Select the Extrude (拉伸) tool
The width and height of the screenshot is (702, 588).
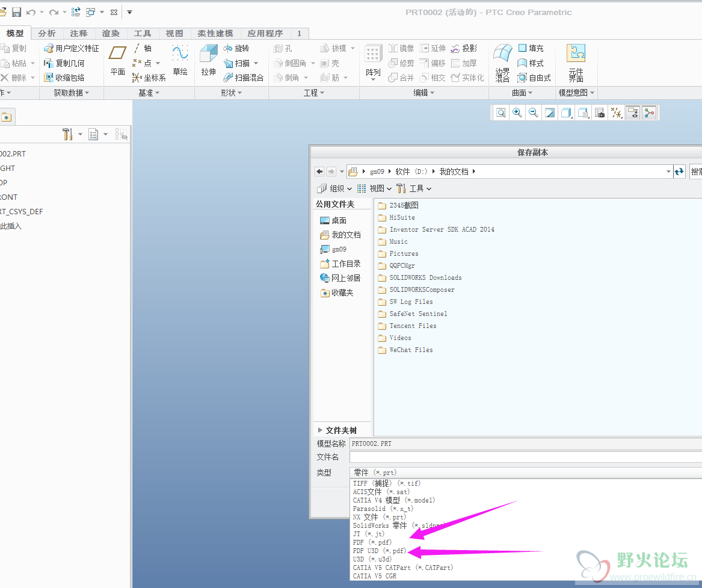point(209,60)
